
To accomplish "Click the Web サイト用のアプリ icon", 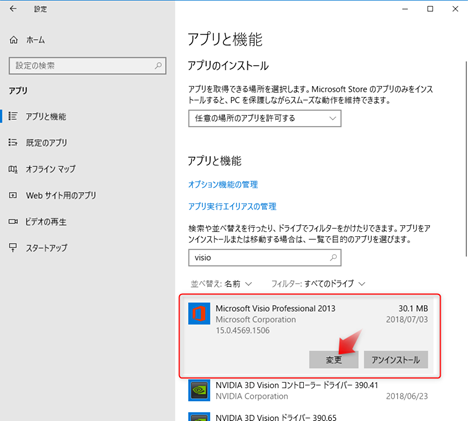I will (x=13, y=195).
